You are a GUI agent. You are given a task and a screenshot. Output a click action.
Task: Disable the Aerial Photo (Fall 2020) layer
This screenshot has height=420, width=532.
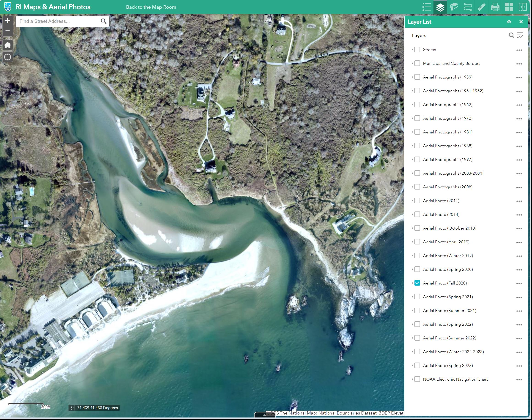(x=417, y=283)
